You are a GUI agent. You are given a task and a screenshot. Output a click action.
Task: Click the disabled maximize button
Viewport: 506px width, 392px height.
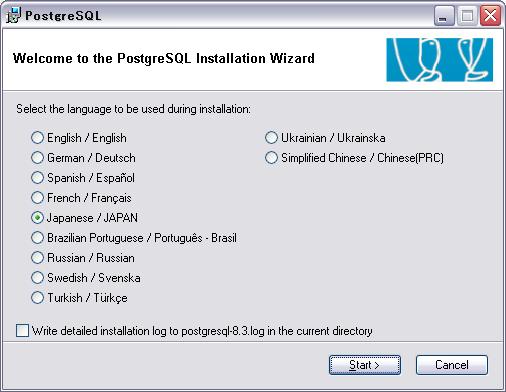coord(467,16)
